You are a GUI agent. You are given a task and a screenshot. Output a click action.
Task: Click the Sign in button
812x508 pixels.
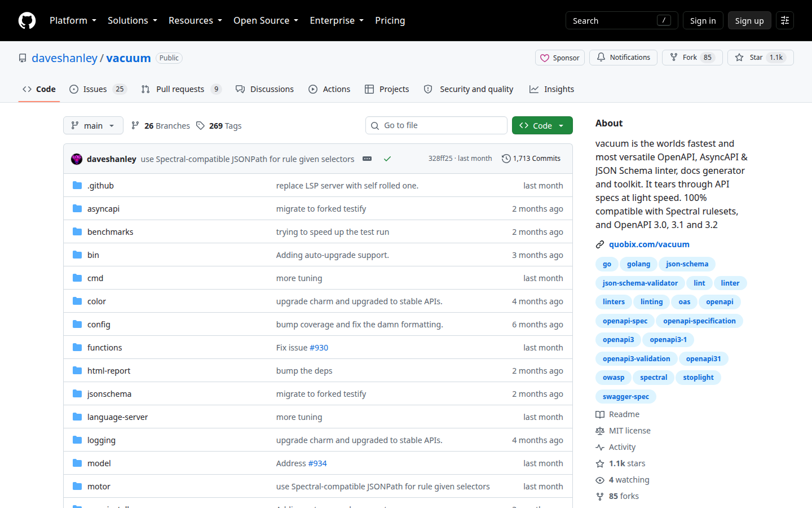pyautogui.click(x=703, y=20)
